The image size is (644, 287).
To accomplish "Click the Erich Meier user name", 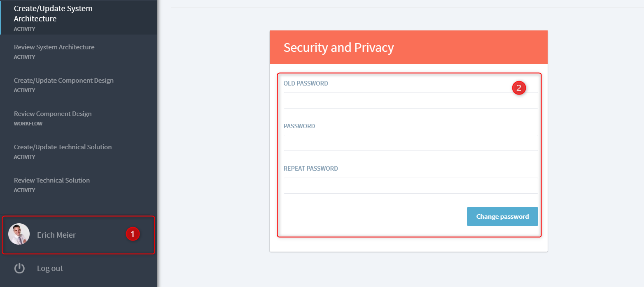I will tap(56, 235).
